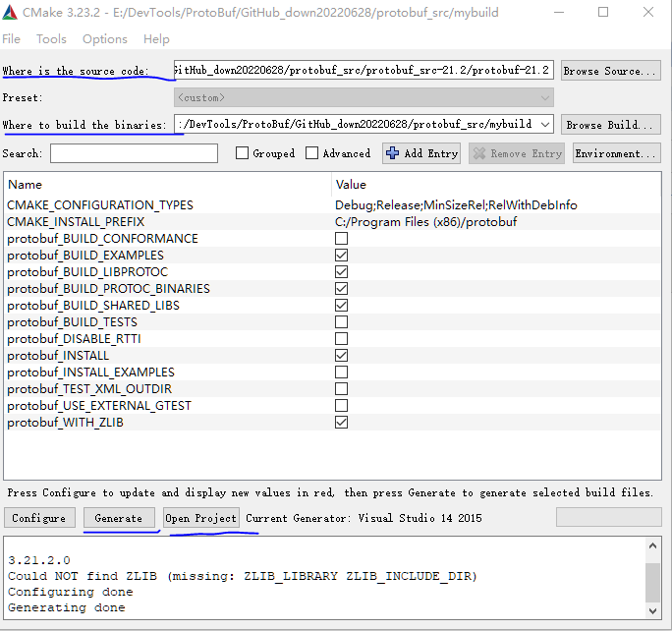Click value Debug;Release;MinSizeRel;RelWithDebInfo
This screenshot has width=672, height=631.
pos(456,205)
